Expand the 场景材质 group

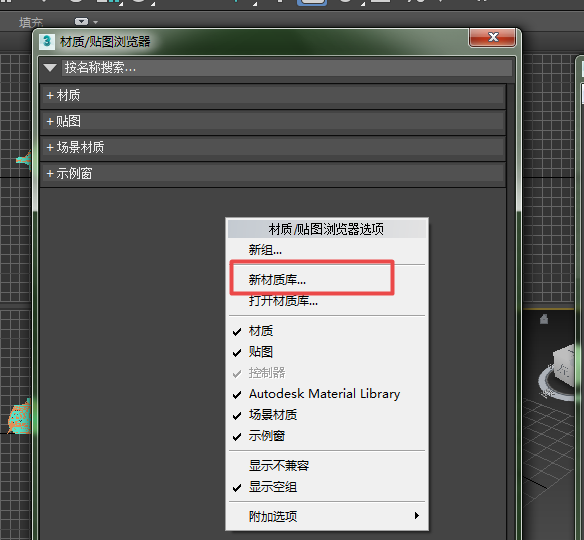[273, 147]
